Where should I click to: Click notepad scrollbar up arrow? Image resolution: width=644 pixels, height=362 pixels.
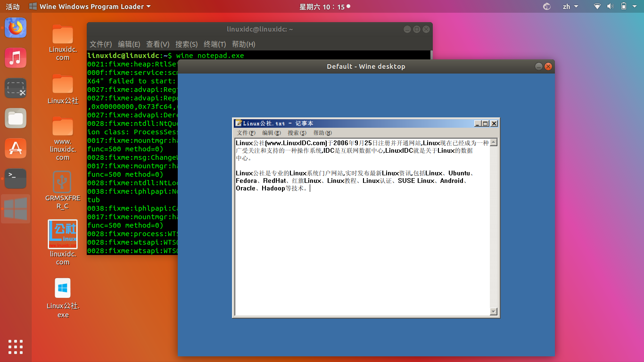[494, 142]
